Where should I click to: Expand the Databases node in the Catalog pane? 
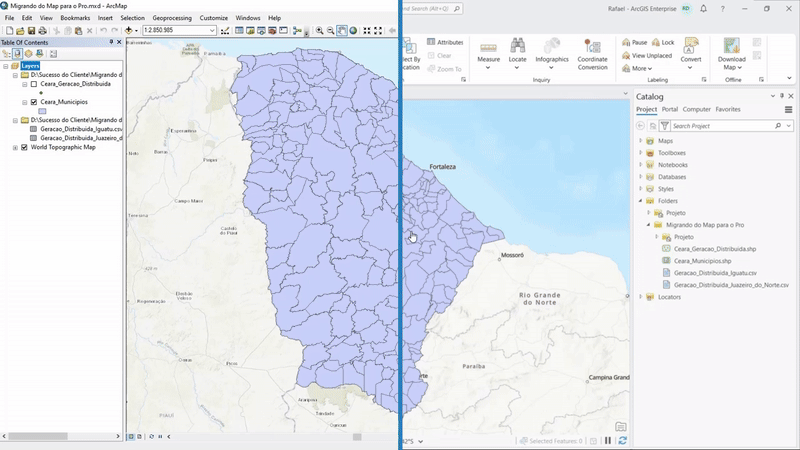[x=641, y=177]
